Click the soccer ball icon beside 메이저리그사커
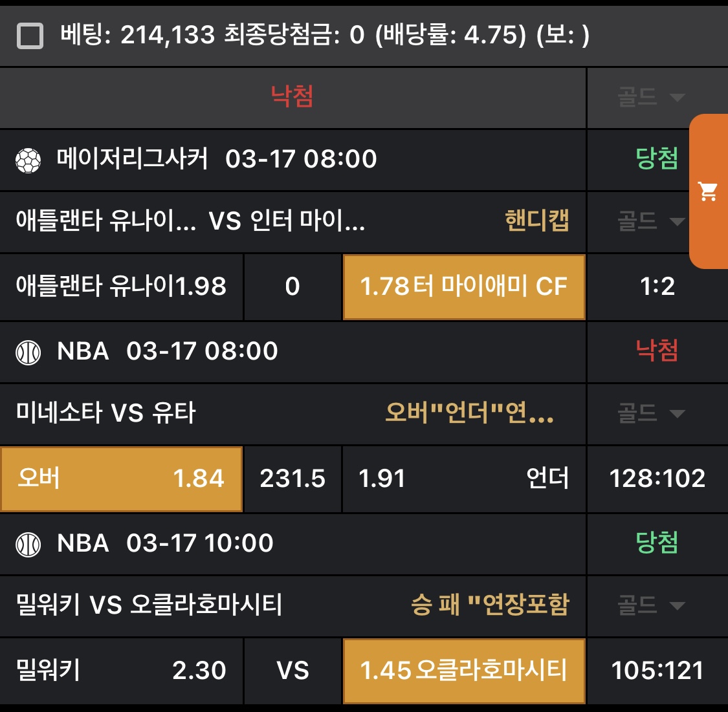Screen dimensions: 728x712 pyautogui.click(x=28, y=160)
